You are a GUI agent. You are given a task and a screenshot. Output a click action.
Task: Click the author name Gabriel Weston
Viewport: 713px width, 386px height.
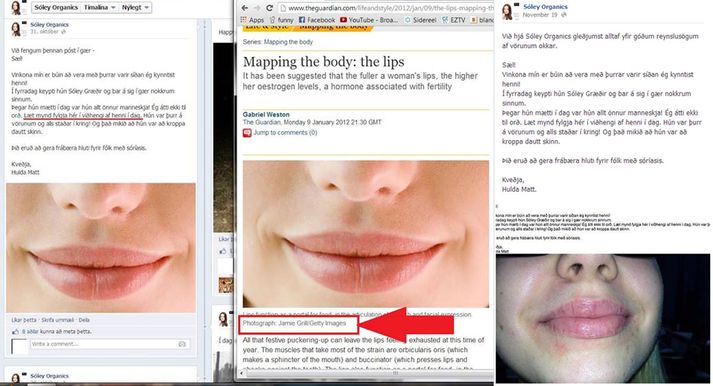point(266,115)
